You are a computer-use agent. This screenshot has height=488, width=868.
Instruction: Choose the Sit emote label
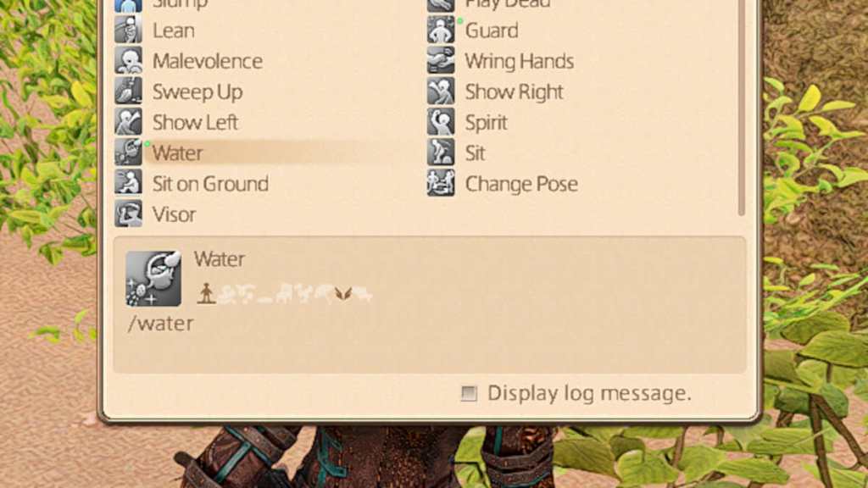(x=475, y=153)
